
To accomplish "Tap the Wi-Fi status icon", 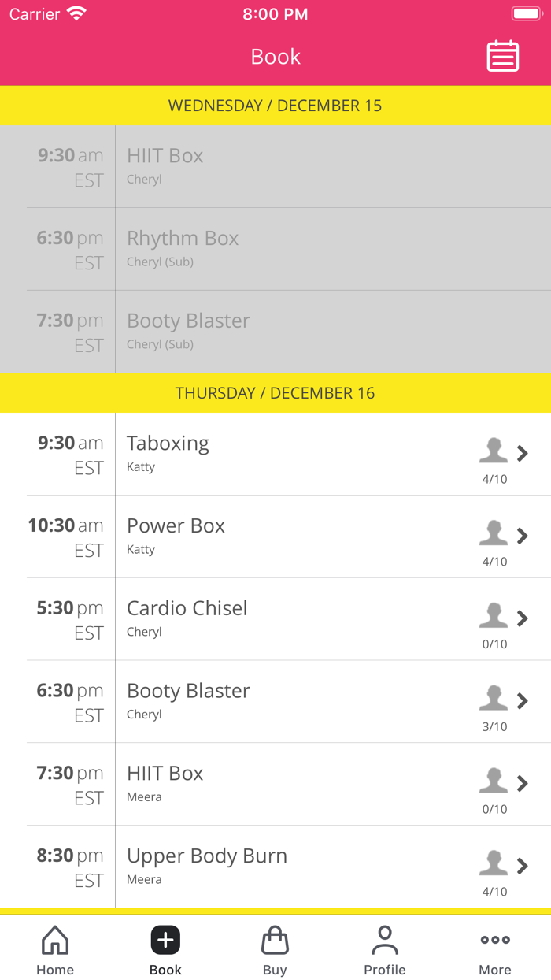I will tap(76, 14).
